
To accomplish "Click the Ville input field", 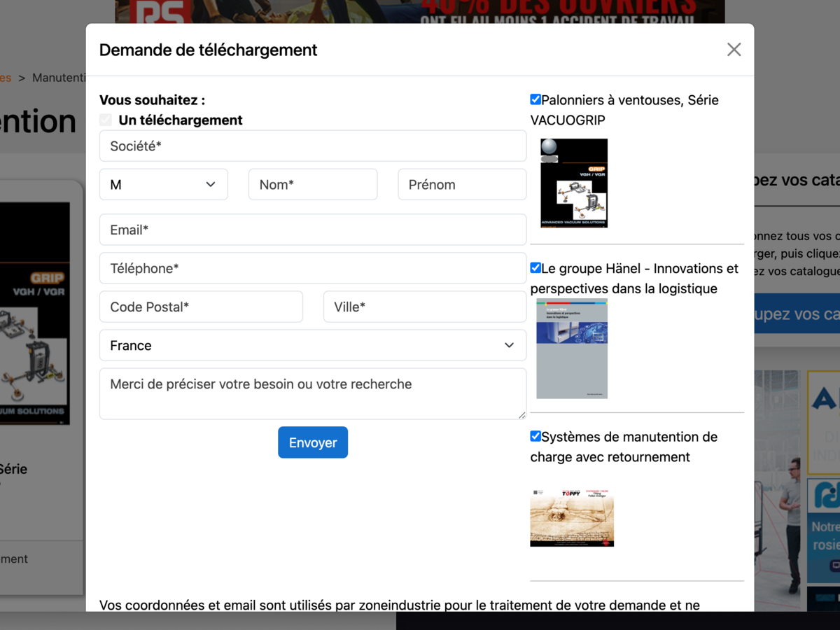I will [x=424, y=306].
